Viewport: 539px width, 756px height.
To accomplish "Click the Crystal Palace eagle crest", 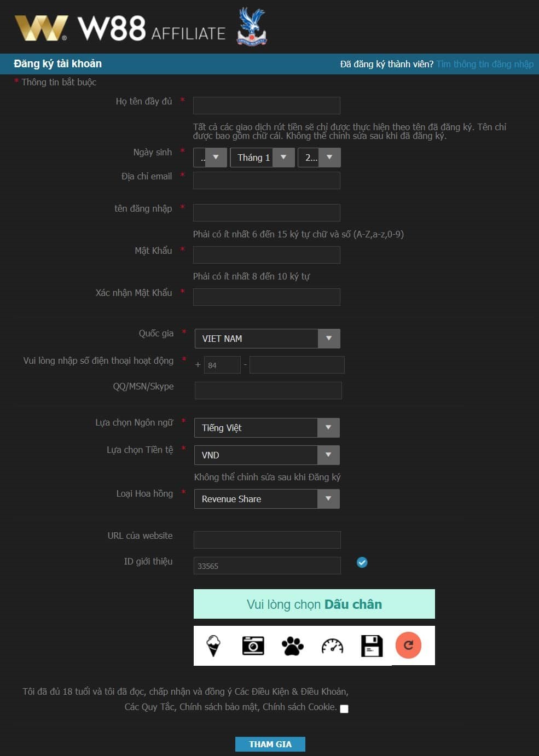I will pos(251,27).
